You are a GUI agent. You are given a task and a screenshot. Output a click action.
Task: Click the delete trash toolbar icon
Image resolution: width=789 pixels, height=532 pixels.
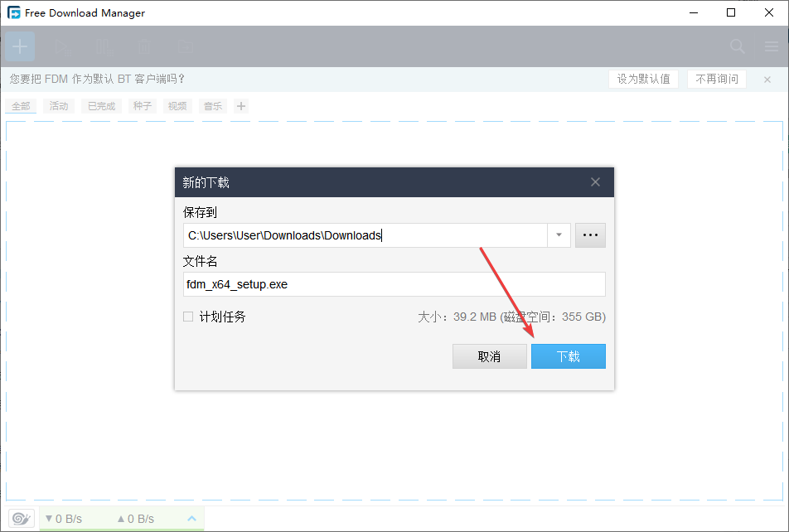tap(144, 47)
